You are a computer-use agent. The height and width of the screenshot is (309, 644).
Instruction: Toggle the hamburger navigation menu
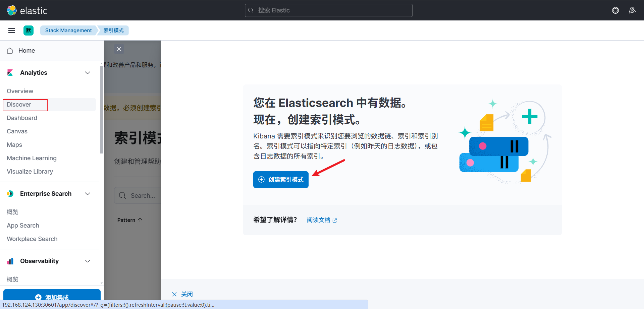click(x=12, y=30)
